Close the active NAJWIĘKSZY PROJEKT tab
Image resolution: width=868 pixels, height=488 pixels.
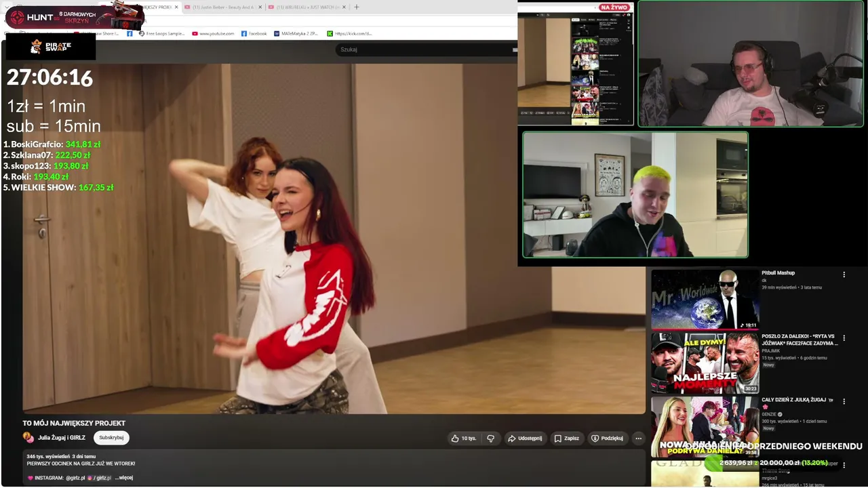[x=176, y=7]
